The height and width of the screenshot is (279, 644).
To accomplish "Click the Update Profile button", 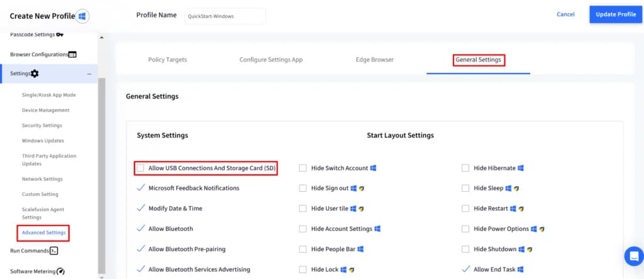I will pos(615,14).
